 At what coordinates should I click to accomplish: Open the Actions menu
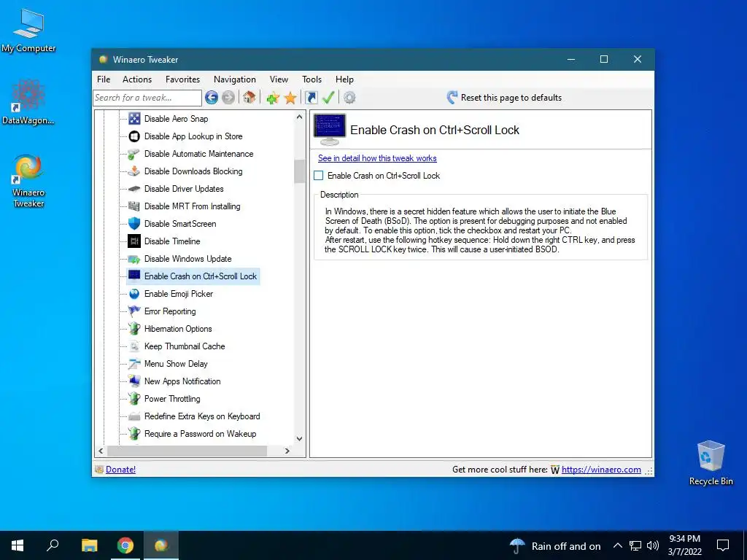pyautogui.click(x=137, y=79)
